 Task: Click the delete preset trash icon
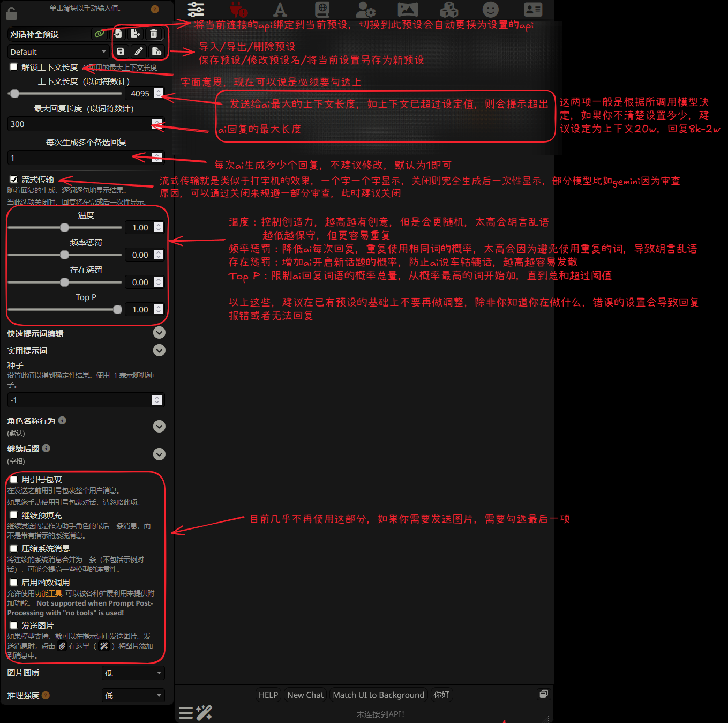point(154,34)
